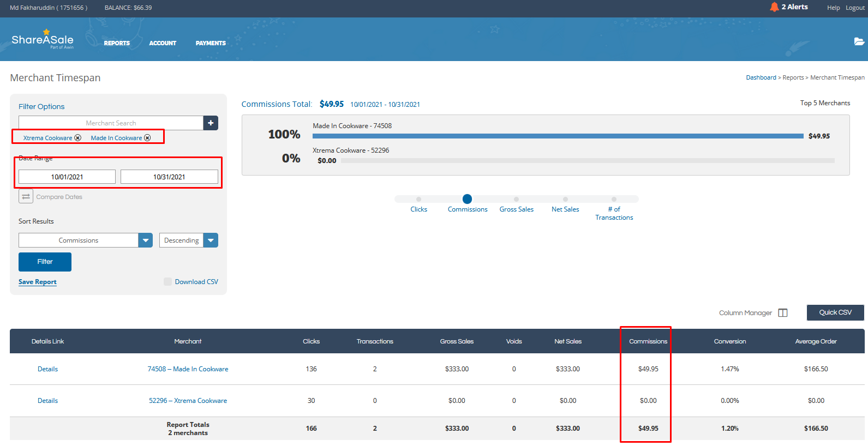Click the Compare Dates label

(59, 197)
